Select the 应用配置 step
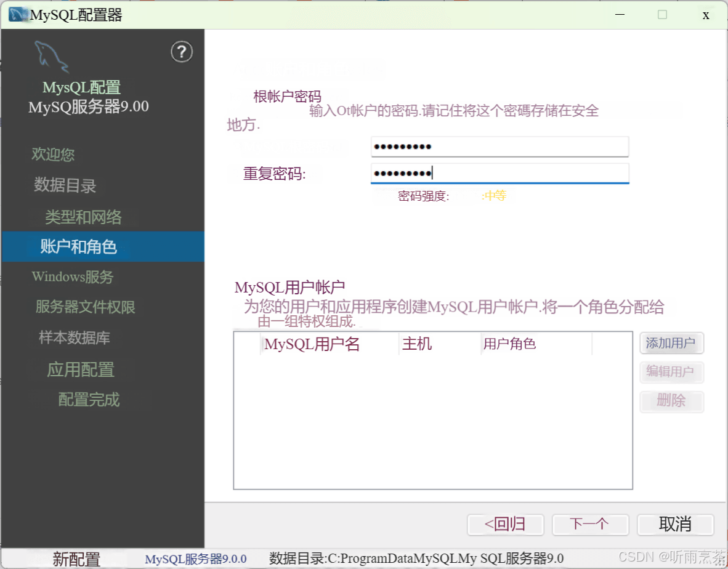The width and height of the screenshot is (728, 569). tap(81, 369)
